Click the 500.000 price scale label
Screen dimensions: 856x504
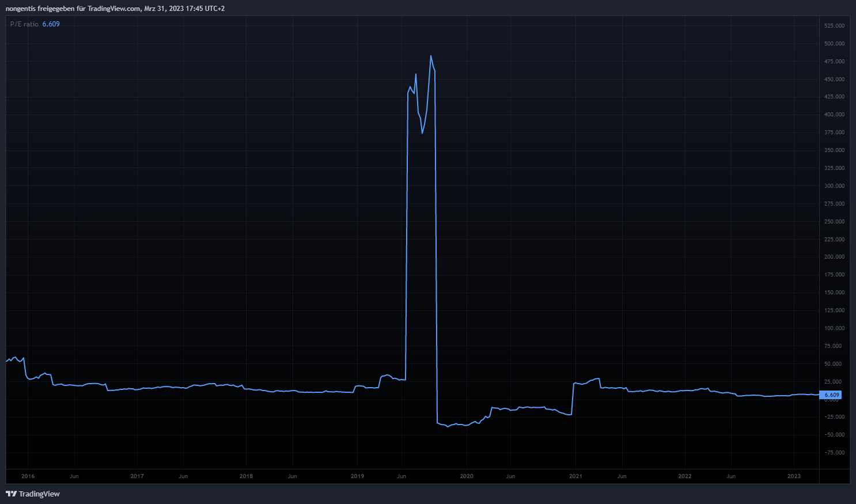[x=834, y=44]
